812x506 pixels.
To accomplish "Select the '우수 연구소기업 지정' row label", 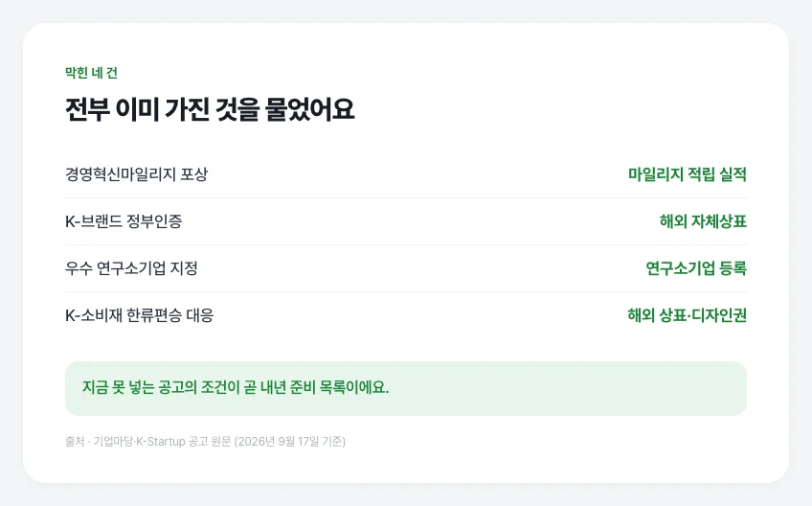I will point(131,268).
